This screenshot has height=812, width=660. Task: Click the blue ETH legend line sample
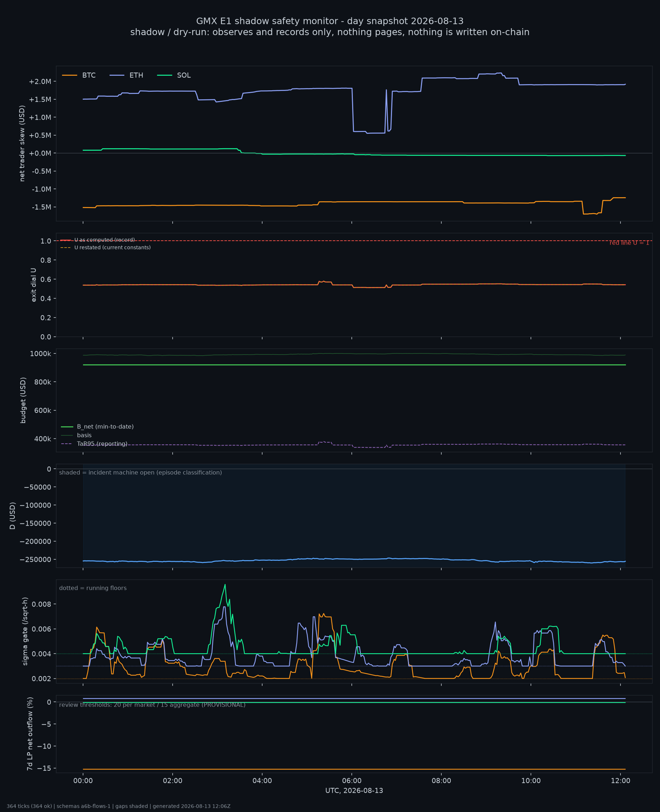117,75
